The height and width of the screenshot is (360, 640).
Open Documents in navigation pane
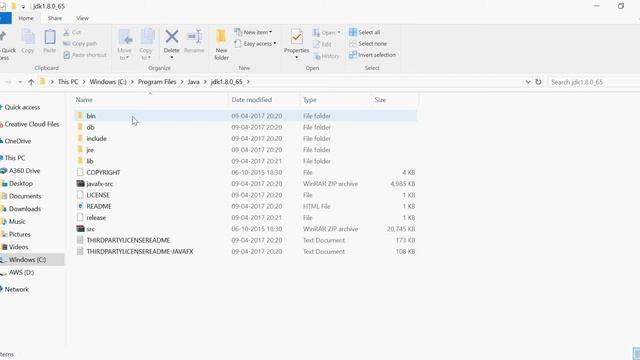[25, 196]
